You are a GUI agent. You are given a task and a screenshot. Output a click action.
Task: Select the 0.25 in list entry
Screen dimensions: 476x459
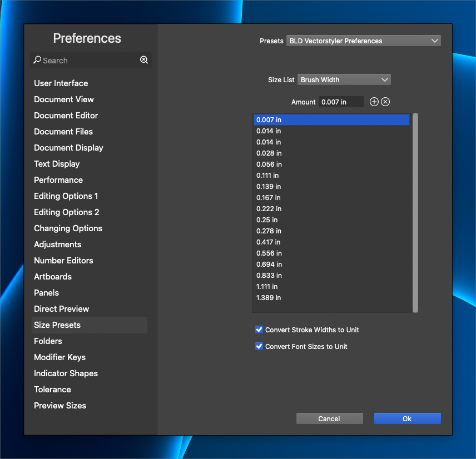click(267, 220)
